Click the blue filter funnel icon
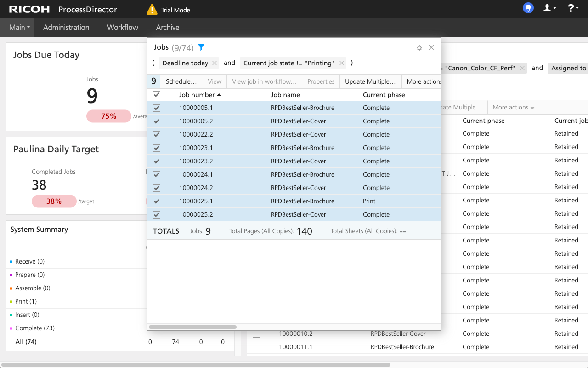This screenshot has height=368, width=588. pyautogui.click(x=201, y=47)
